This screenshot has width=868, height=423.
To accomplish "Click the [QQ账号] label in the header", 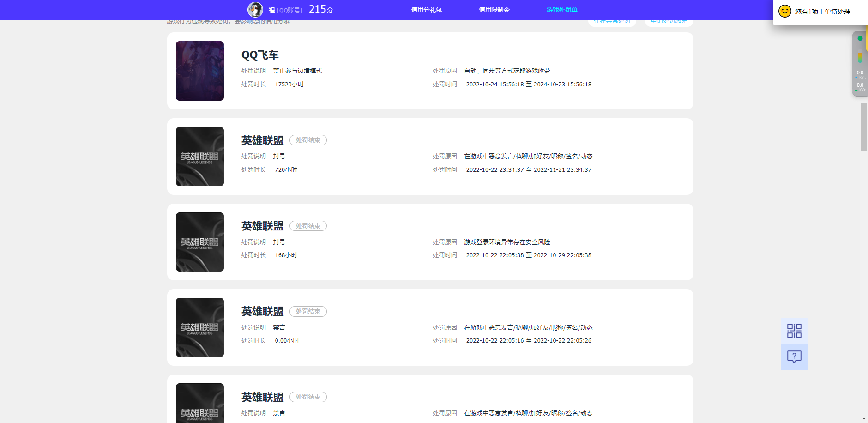I will click(289, 10).
